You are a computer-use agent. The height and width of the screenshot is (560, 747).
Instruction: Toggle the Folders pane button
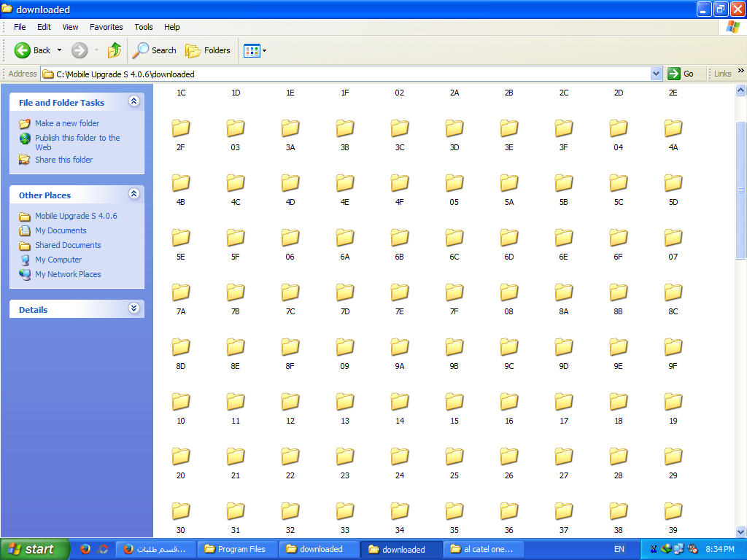point(208,50)
